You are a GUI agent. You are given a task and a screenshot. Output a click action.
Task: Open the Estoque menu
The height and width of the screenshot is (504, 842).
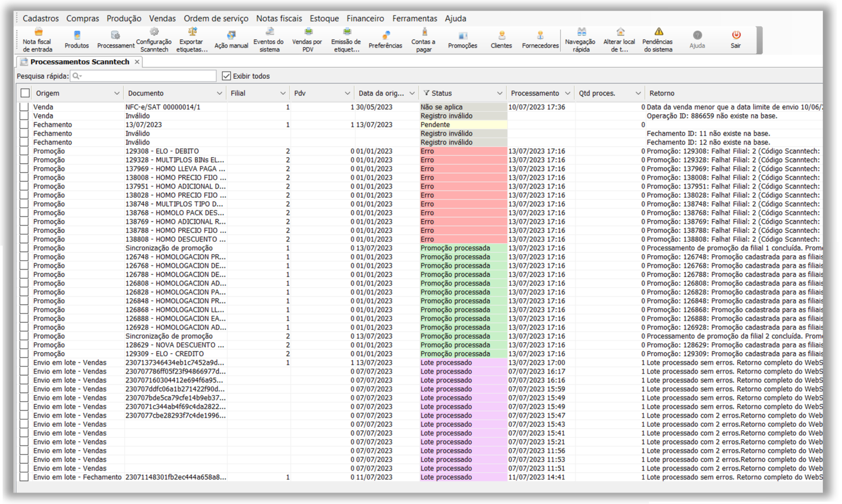click(324, 19)
